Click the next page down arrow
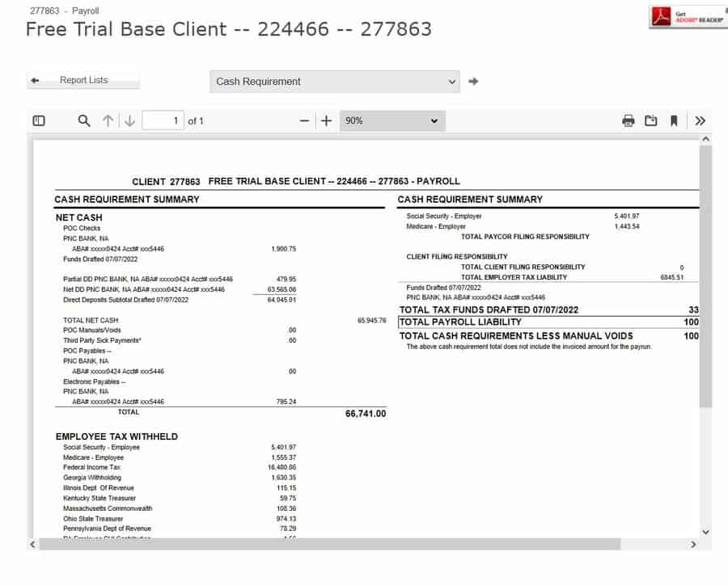The height and width of the screenshot is (586, 728). [x=130, y=120]
